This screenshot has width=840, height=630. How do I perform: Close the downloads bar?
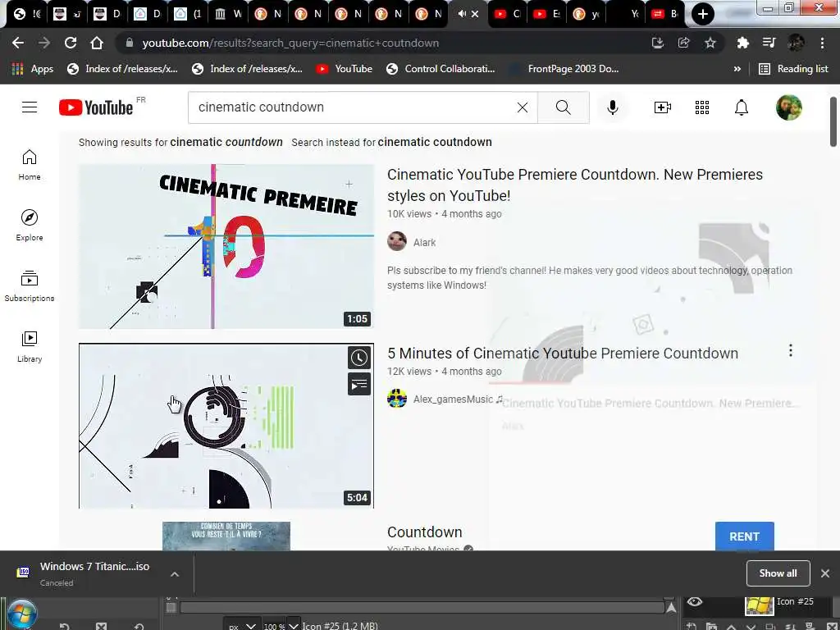825,573
